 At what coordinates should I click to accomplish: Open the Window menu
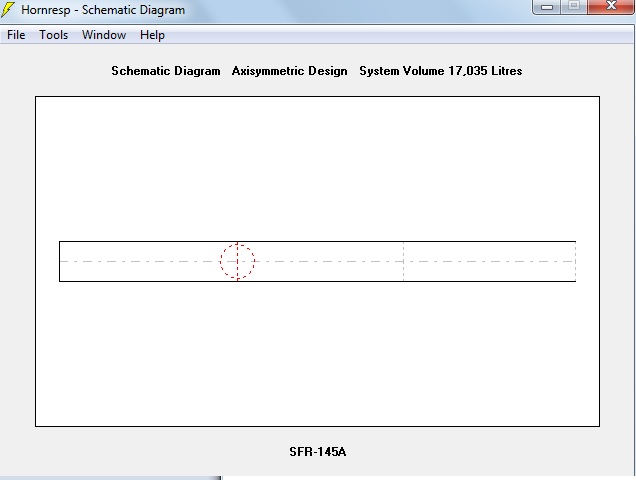(x=104, y=35)
